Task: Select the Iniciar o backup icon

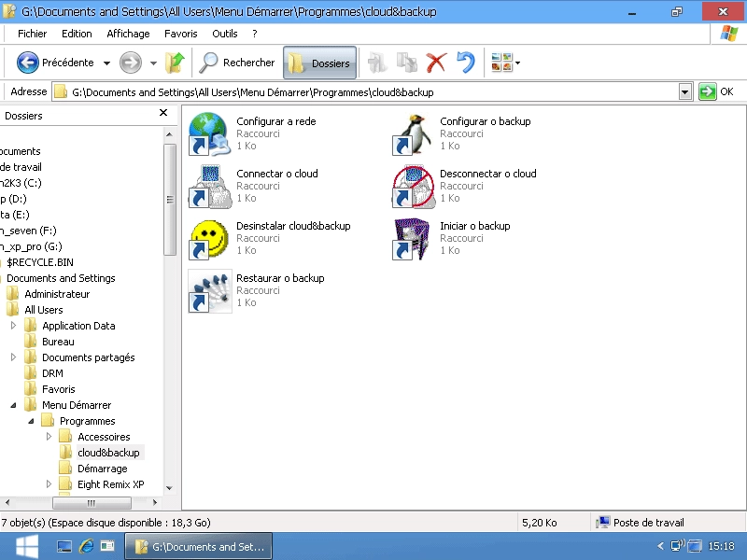Action: (x=413, y=239)
